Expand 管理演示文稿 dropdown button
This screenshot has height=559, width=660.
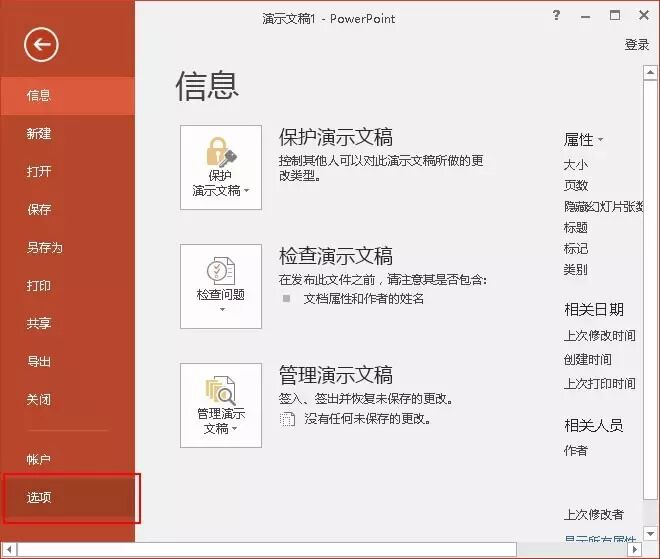click(x=221, y=405)
